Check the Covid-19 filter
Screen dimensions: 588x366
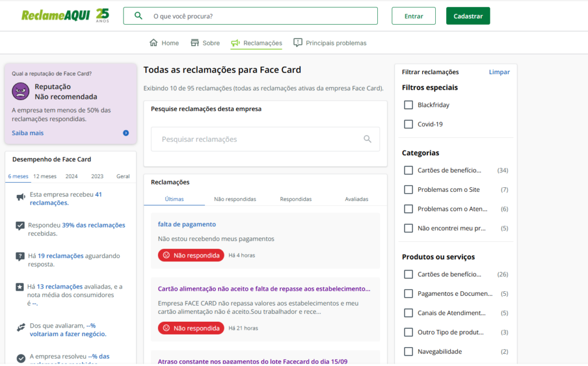click(408, 124)
